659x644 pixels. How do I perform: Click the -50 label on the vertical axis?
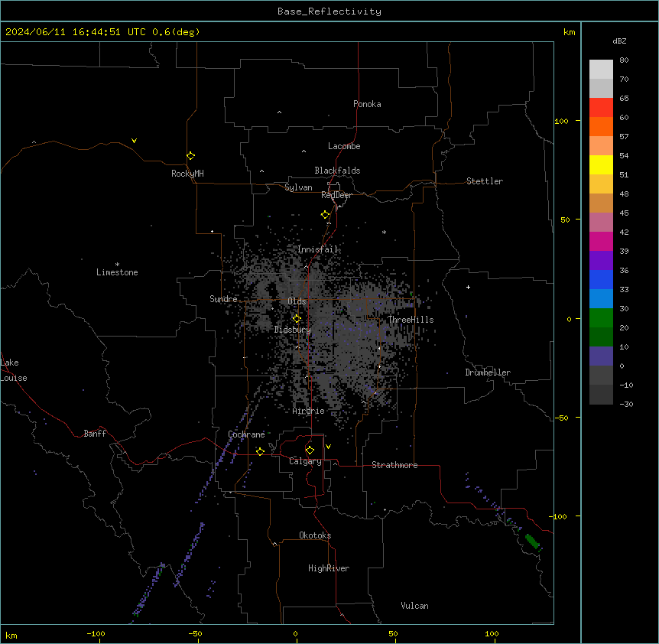(x=561, y=418)
